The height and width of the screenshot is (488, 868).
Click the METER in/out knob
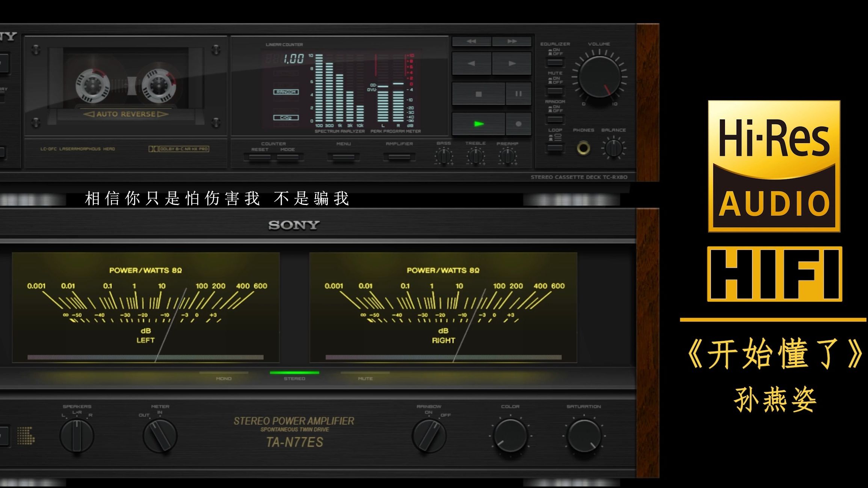(160, 436)
